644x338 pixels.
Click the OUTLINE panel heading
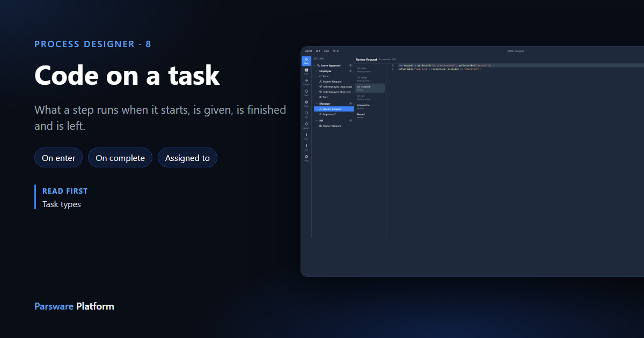point(319,58)
